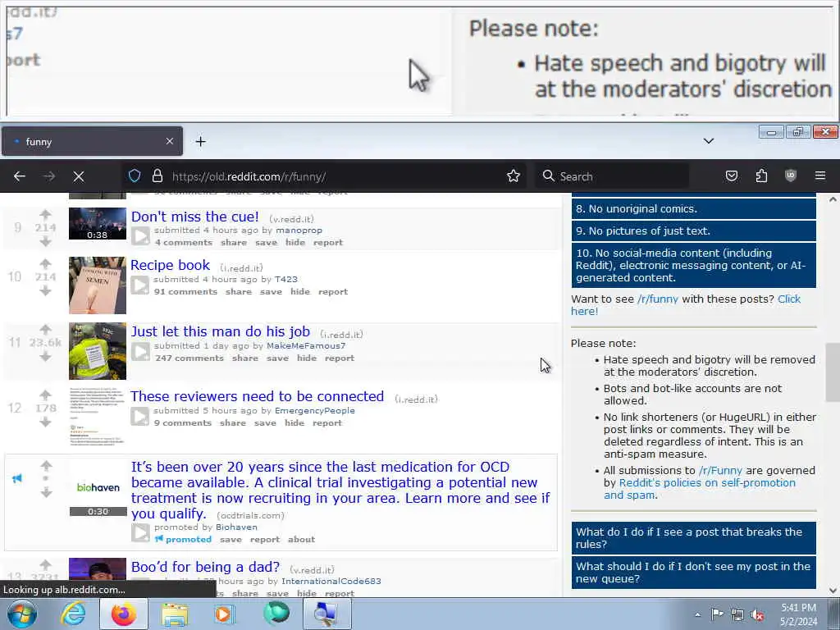Open 'These reviewers need to be connected' title
This screenshot has width=840, height=630.
[257, 396]
